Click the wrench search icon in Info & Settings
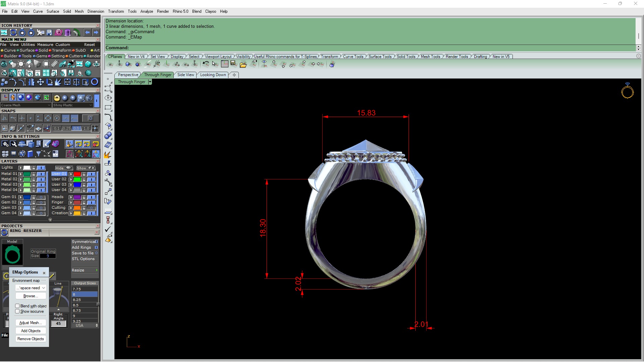The height and width of the screenshot is (362, 644). pos(13,144)
